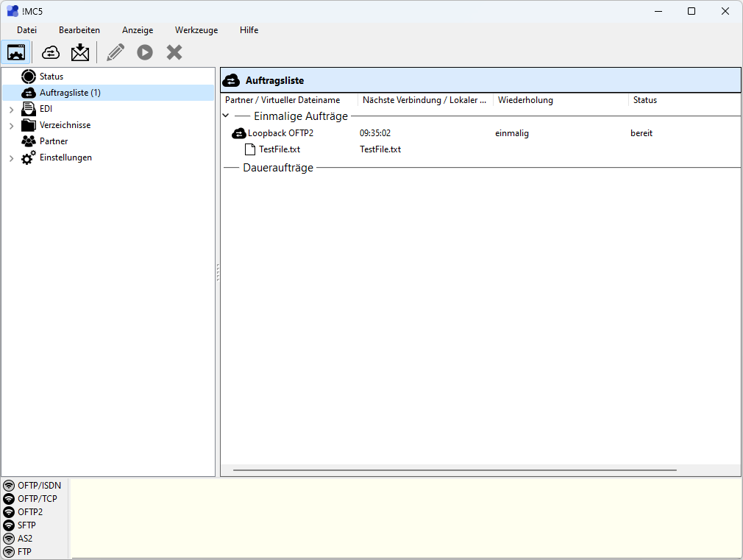Select the TestFile.txt file entry

pyautogui.click(x=279, y=149)
